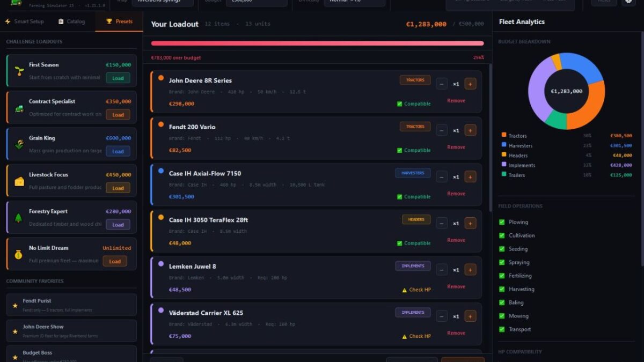Image resolution: width=644 pixels, height=362 pixels.
Task: Increase Case IH Axial-Flow 7150 quantity
Action: pos(470,177)
